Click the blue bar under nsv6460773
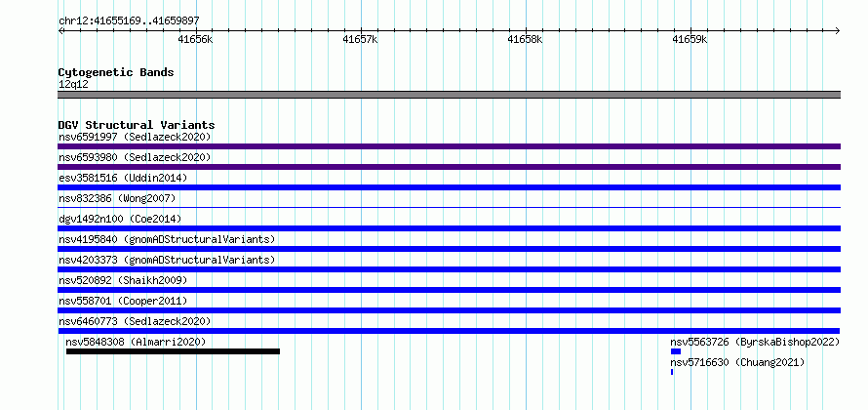 tap(449, 331)
